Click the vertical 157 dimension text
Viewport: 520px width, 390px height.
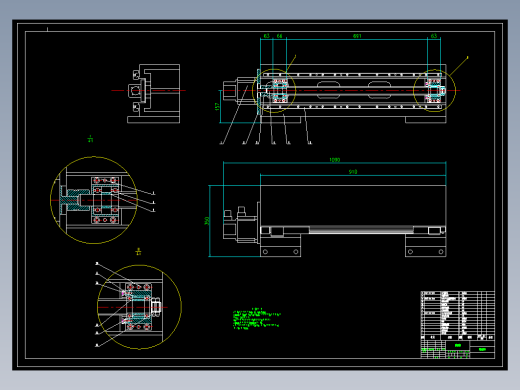coord(217,107)
